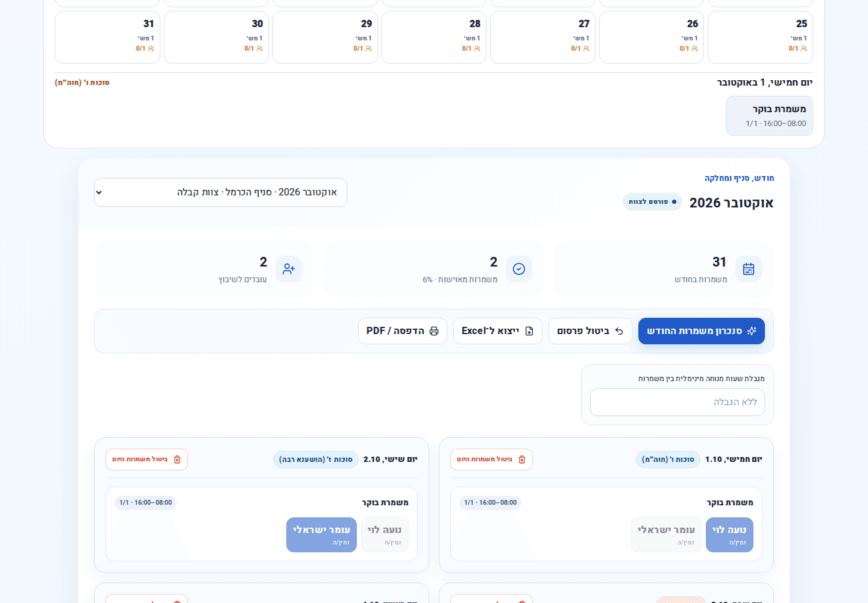Click the staffing person icon on day 30
Image resolution: width=868 pixels, height=603 pixels.
(x=259, y=48)
